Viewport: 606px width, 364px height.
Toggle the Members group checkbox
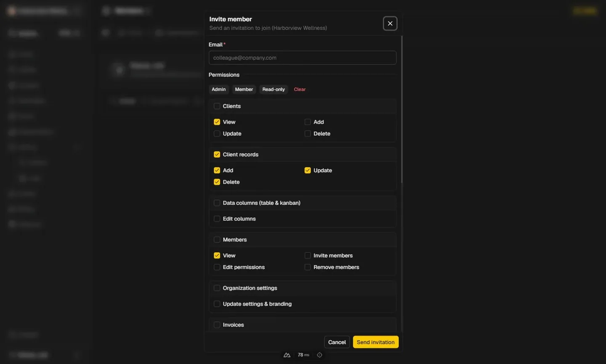[x=217, y=240]
